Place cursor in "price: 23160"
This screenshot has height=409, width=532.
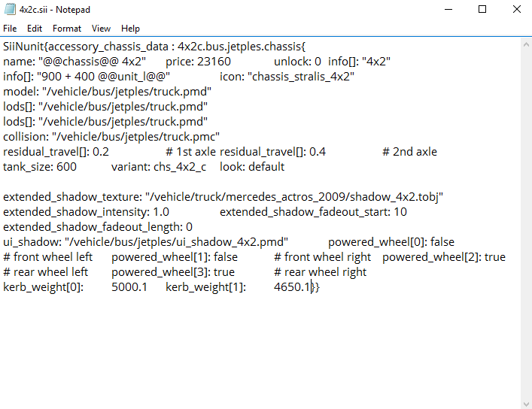click(x=198, y=62)
